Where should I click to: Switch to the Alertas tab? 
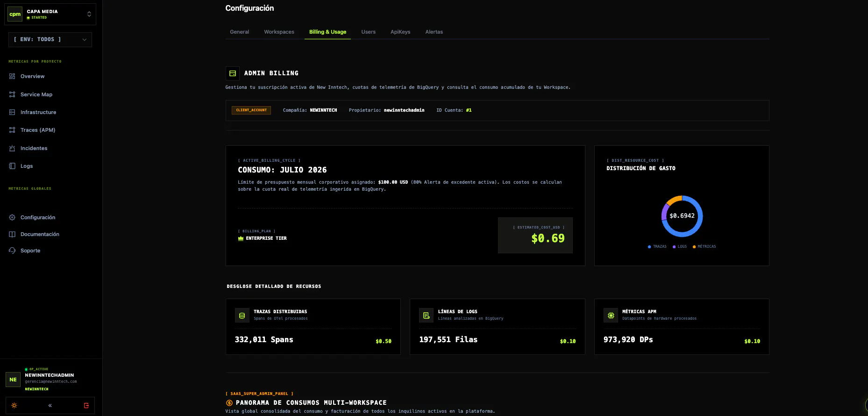pyautogui.click(x=434, y=32)
